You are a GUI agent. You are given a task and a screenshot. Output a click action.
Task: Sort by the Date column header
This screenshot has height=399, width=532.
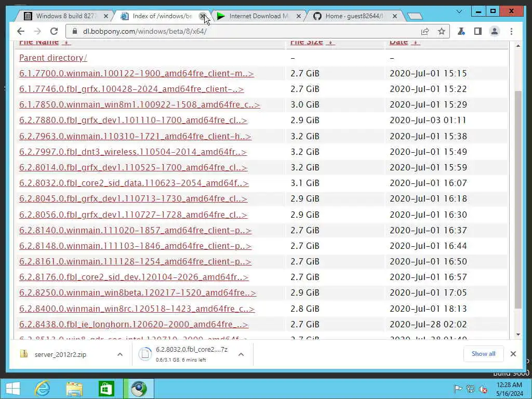[404, 42]
